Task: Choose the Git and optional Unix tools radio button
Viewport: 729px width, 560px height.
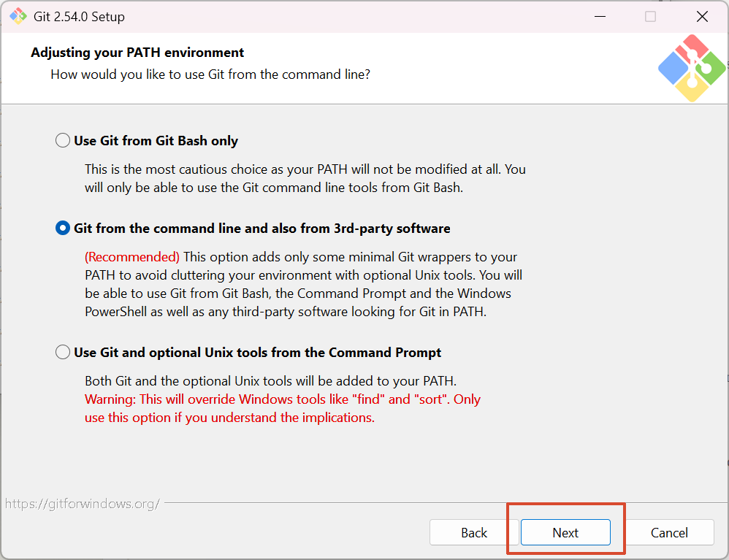Action: click(x=64, y=353)
